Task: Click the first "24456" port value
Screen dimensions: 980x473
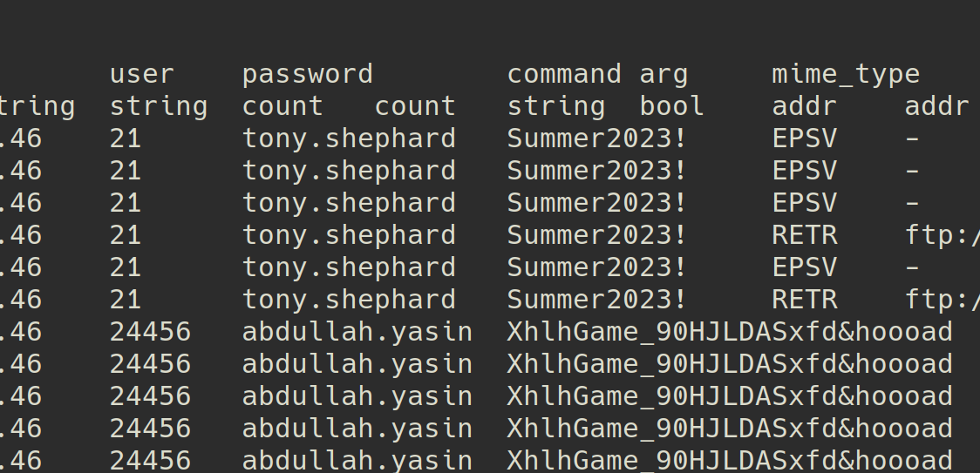Action: (150, 332)
